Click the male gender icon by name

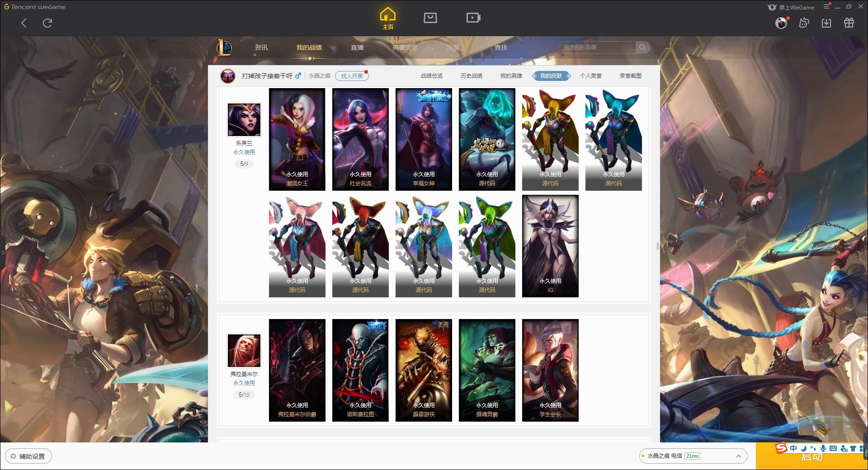(x=298, y=76)
